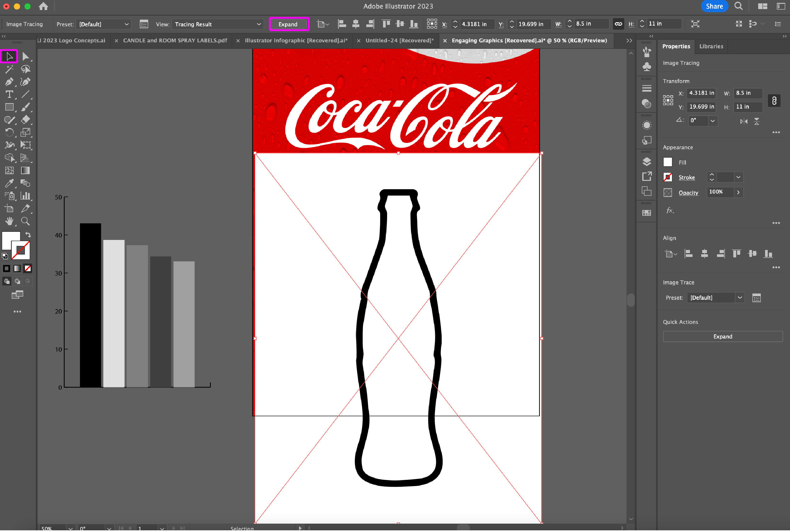Toggle constrain width and height proportions link
This screenshot has height=532, width=790.
(774, 100)
